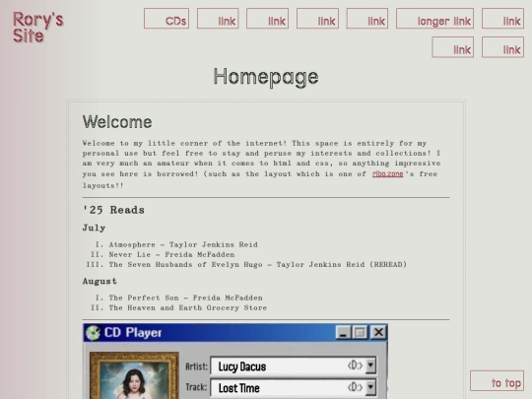Click the August heading
This screenshot has width=532, height=399.
[100, 281]
